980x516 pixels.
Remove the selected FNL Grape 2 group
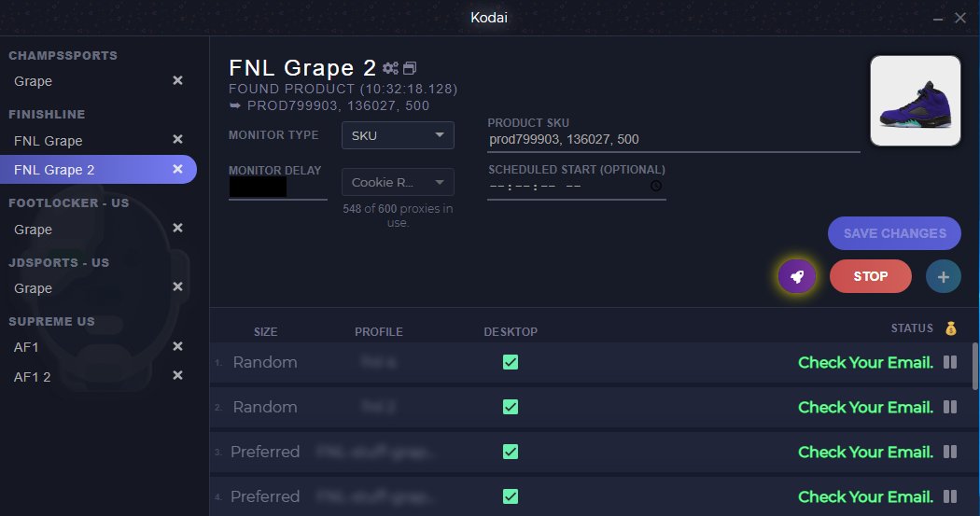point(177,169)
